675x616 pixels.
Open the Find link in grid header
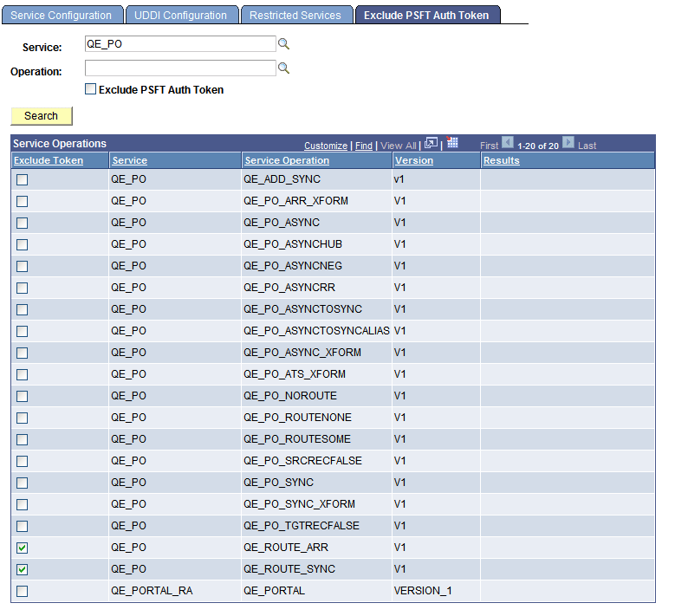(x=364, y=146)
